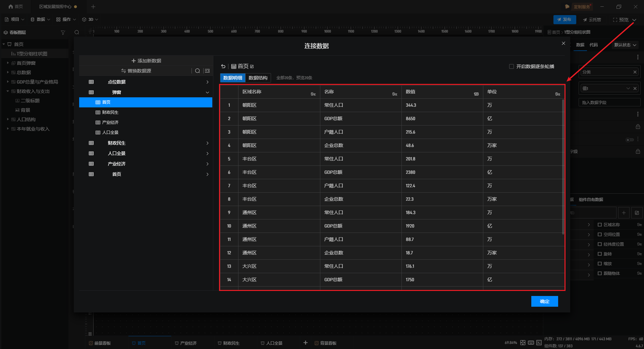Collapse the 弹窗 data group

click(207, 92)
